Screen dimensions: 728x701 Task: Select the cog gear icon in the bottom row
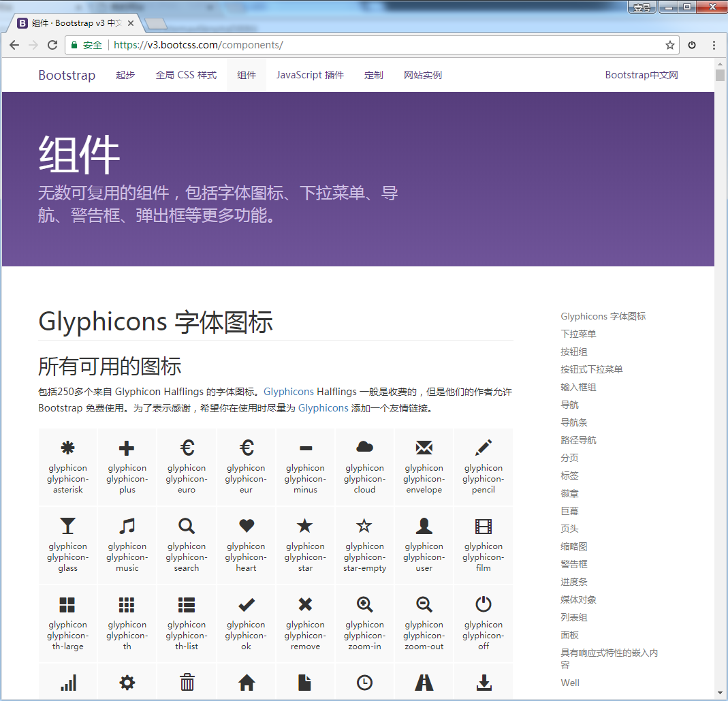click(127, 683)
